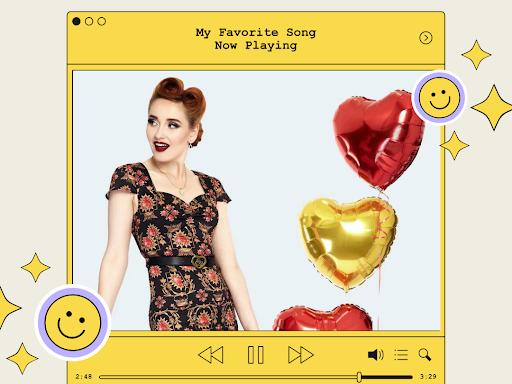Click the large smiley face at bottom left
The height and width of the screenshot is (384, 512).
(x=73, y=323)
